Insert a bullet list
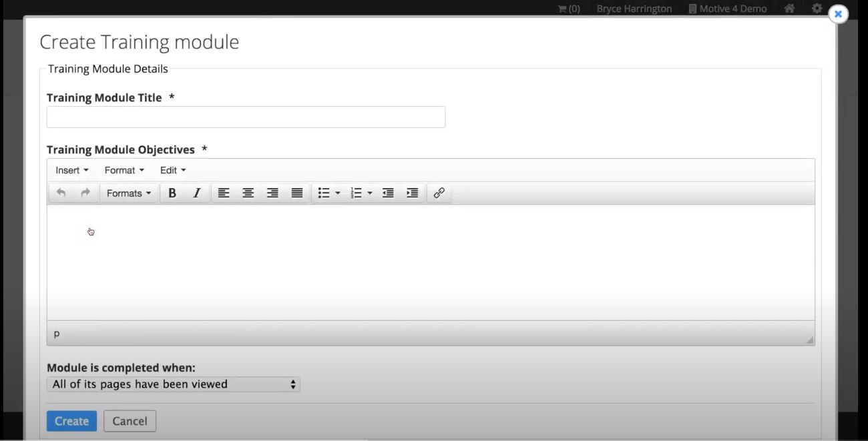This screenshot has height=441, width=868. [x=324, y=193]
